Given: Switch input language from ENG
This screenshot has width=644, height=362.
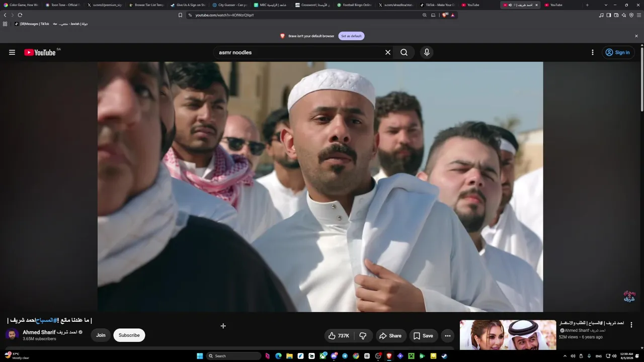Looking at the screenshot, I should [x=599, y=356].
